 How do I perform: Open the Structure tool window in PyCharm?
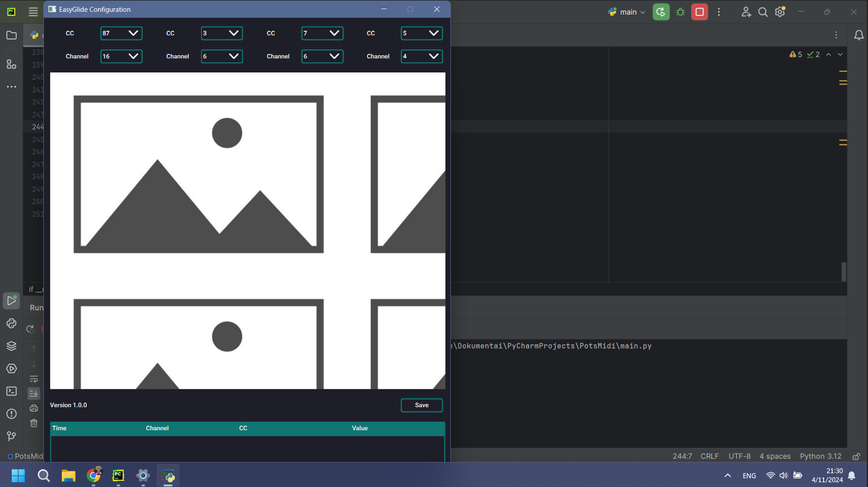pyautogui.click(x=11, y=64)
